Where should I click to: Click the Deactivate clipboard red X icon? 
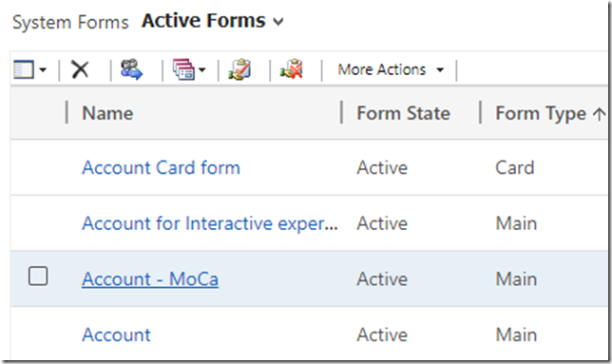[292, 69]
